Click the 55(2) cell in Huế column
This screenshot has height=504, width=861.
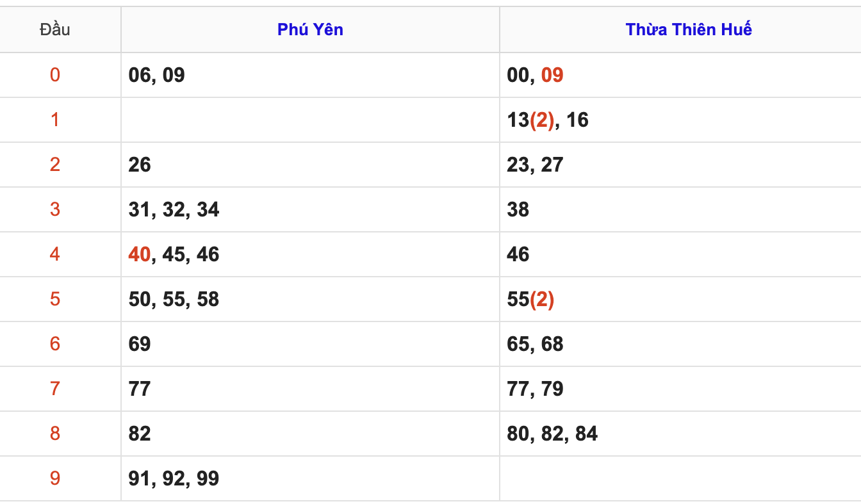tap(680, 299)
